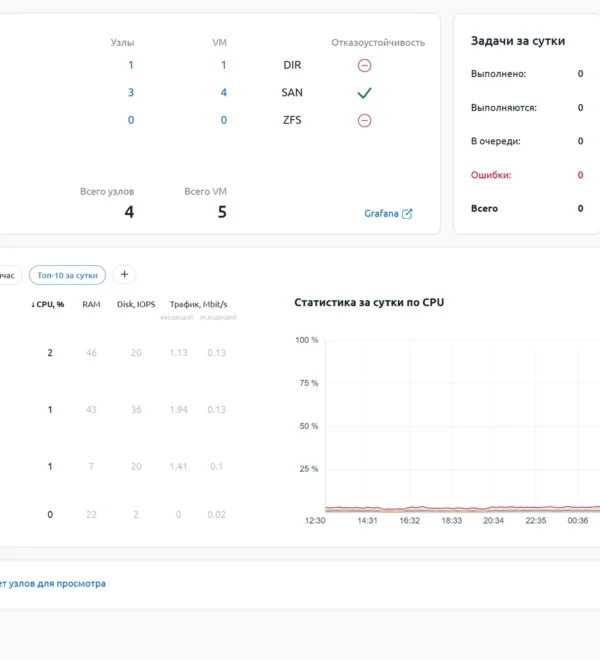Open DIR nodes count 1 link

click(131, 65)
